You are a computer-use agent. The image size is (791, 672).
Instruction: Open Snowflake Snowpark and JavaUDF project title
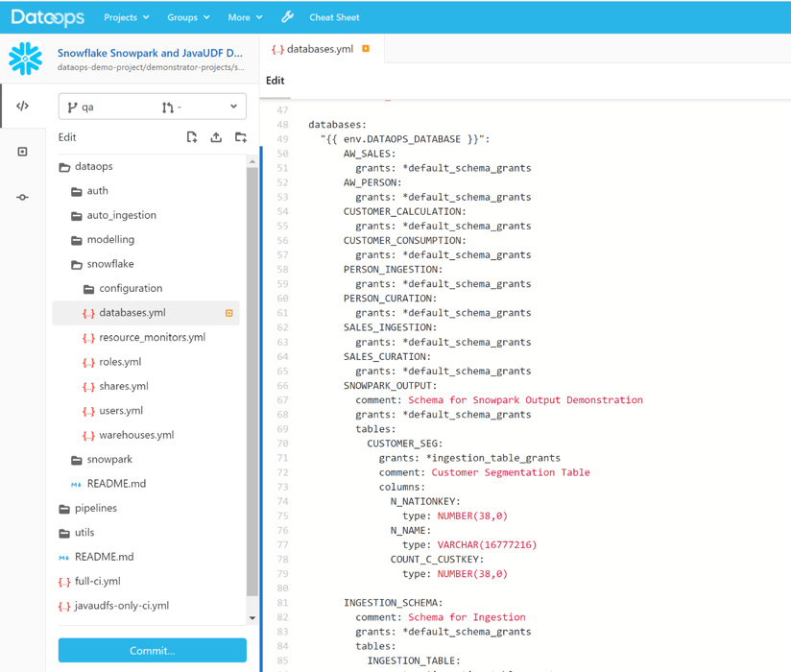pyautogui.click(x=150, y=53)
